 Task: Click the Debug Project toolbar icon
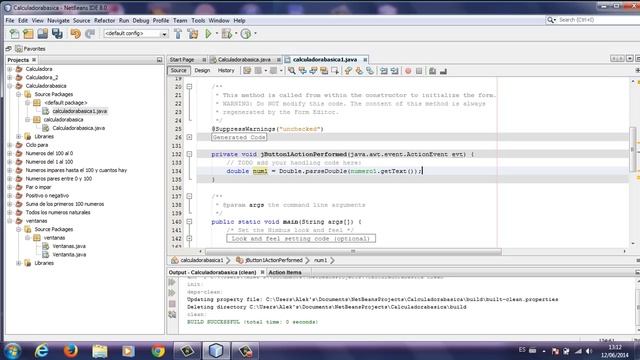(227, 34)
